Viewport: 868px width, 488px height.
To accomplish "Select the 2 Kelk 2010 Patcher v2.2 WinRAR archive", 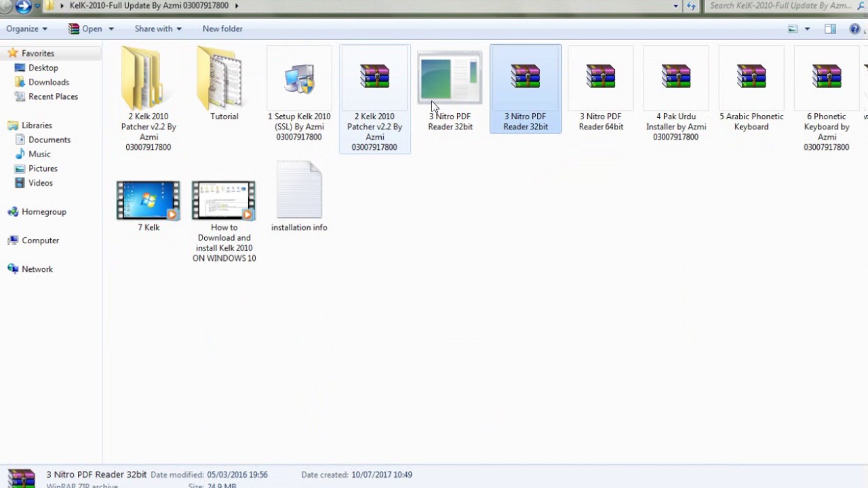I will pos(374,100).
